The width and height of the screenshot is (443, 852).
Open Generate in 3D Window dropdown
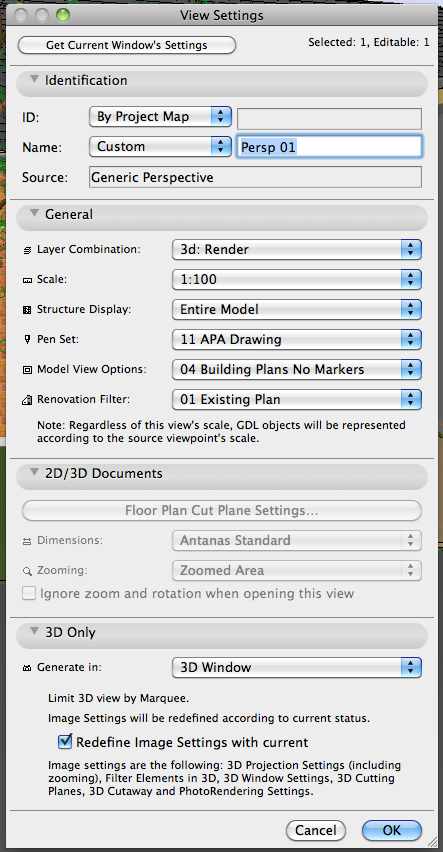(x=297, y=667)
